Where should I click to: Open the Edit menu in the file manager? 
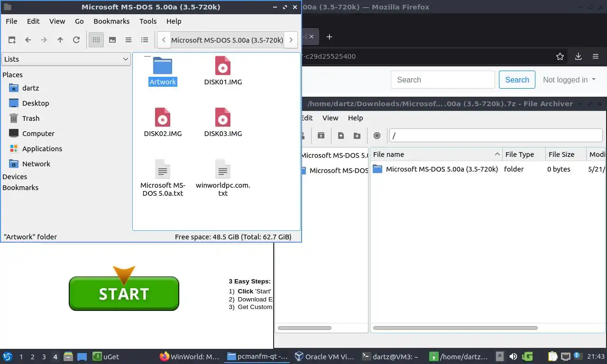[33, 21]
